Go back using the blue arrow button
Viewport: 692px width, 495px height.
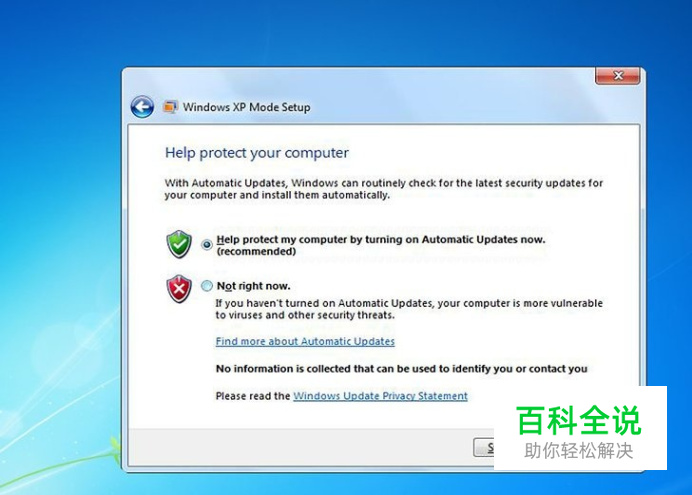click(x=142, y=107)
